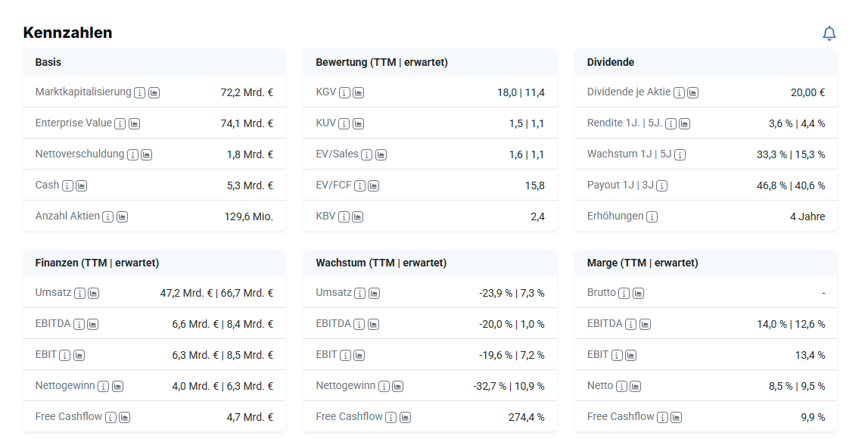The width and height of the screenshot is (868, 439).
Task: Show chart for Anzahl Aktien
Action: coord(122,216)
